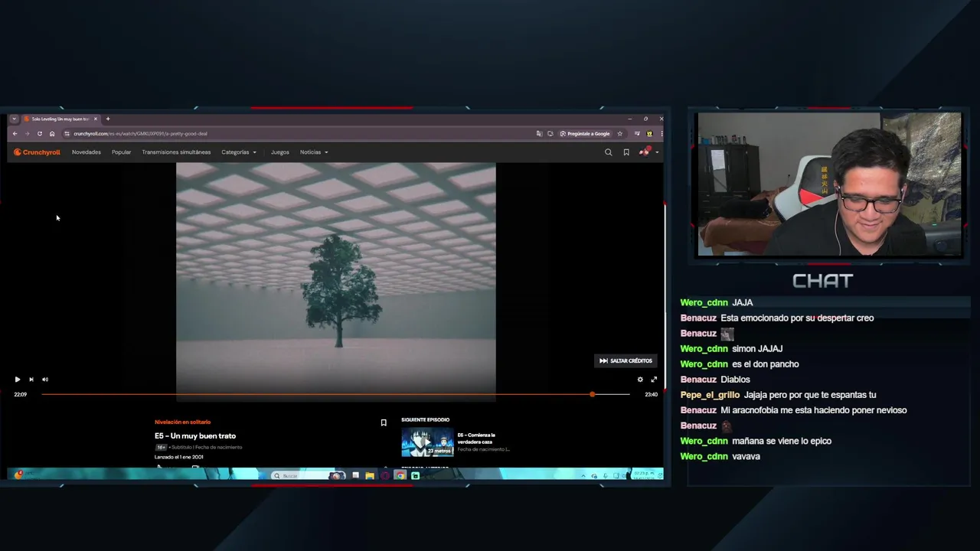Click the SALTAR CRÉDITOS button
Viewport: 980px width, 551px height.
coord(626,360)
